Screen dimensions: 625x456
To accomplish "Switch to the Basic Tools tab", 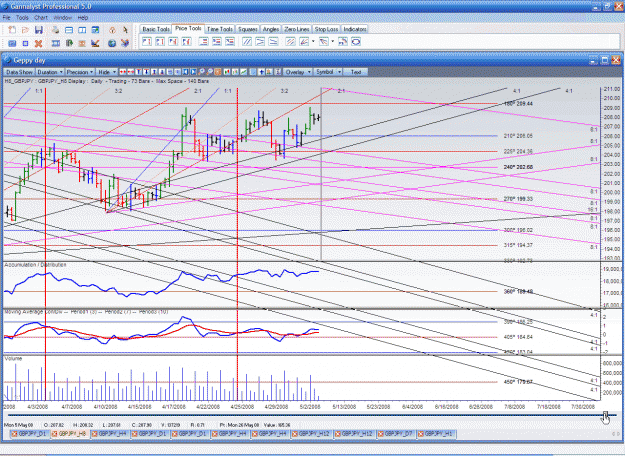I will tap(156, 29).
